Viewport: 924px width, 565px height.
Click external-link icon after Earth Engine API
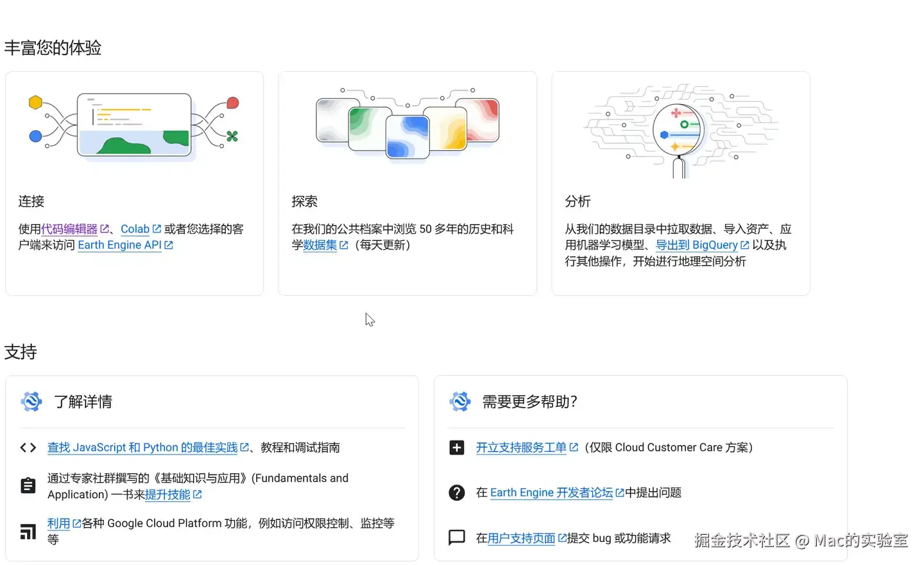(x=169, y=245)
